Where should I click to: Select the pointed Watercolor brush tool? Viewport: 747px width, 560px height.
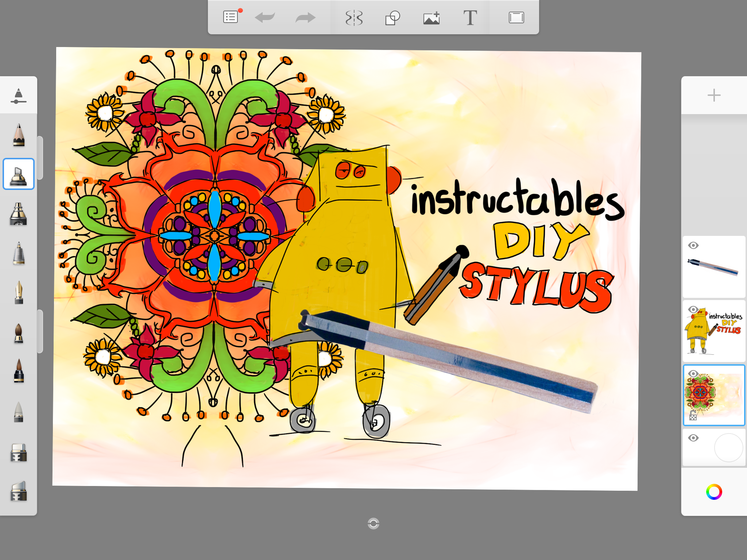click(19, 334)
